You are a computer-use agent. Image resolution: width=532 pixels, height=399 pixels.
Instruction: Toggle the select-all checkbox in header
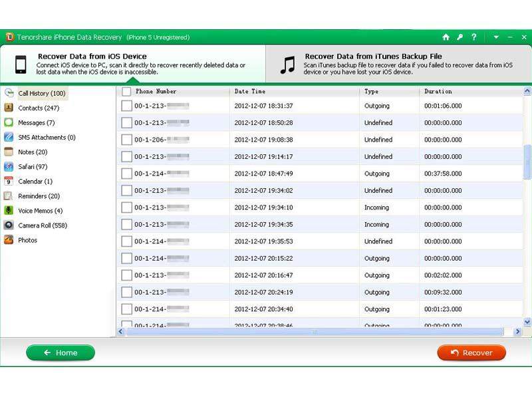[x=126, y=91]
